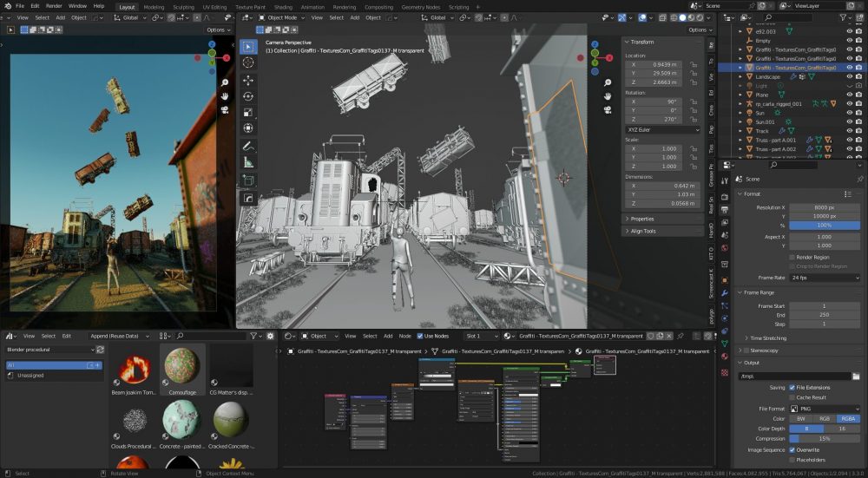Select the Add Cube tool
The width and height of the screenshot is (868, 478).
click(248, 180)
